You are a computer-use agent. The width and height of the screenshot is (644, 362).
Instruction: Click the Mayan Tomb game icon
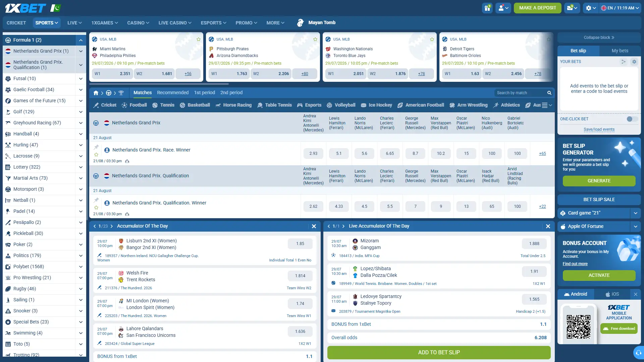tap(301, 23)
